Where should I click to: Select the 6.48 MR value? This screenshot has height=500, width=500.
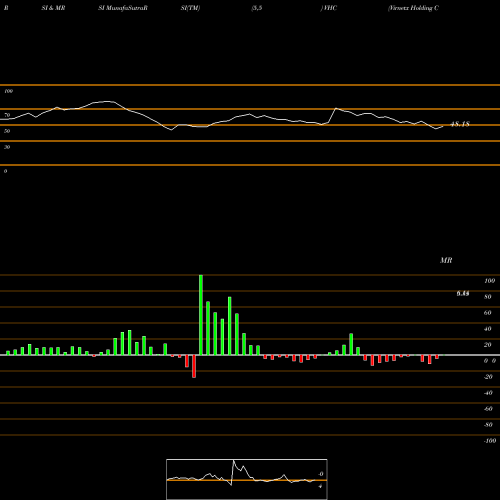pos(463,293)
